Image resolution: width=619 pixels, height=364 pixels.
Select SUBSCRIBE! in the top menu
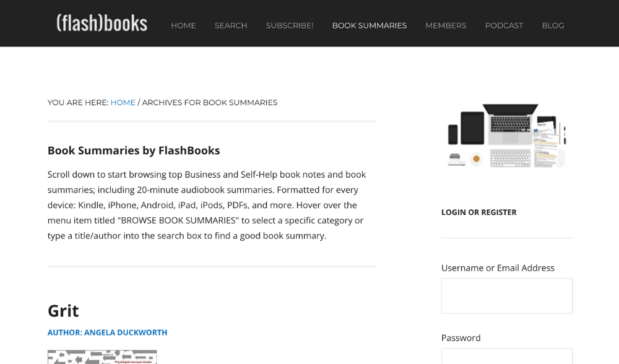[290, 25]
